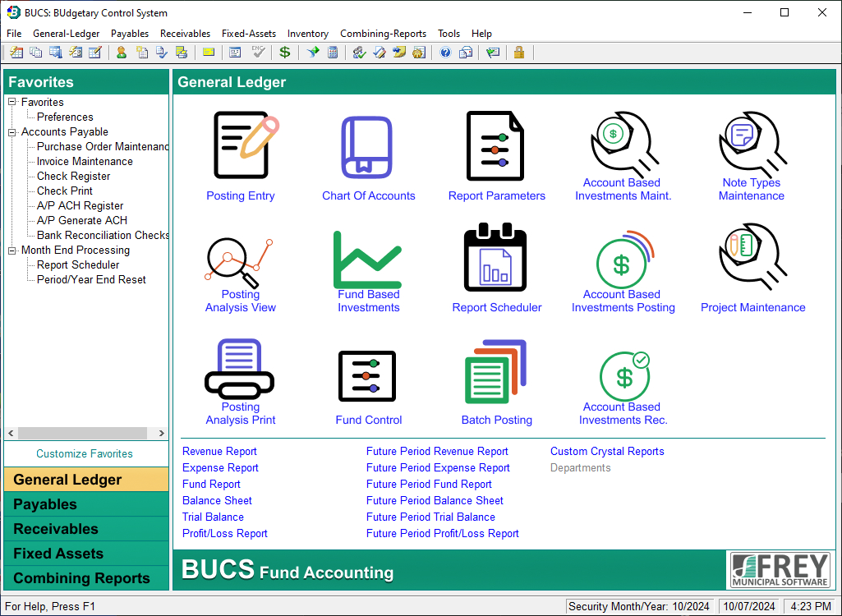Open the Help menu

click(x=481, y=34)
